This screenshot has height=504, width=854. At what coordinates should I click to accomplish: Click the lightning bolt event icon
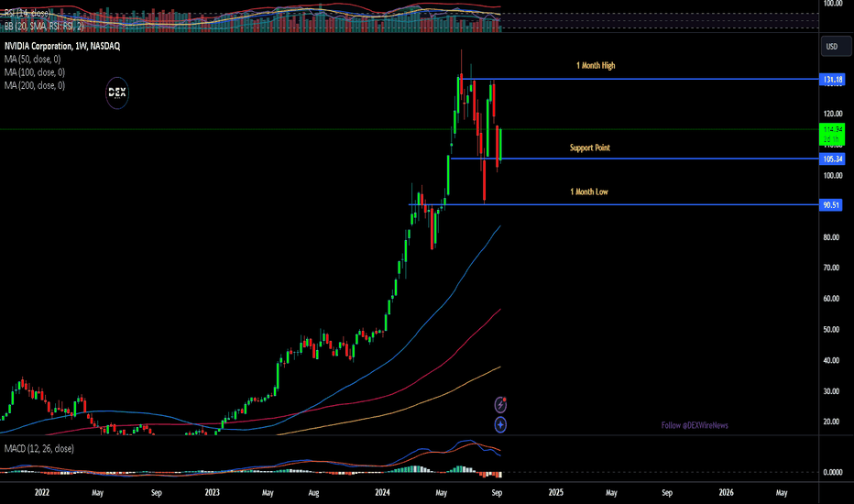(x=500, y=405)
